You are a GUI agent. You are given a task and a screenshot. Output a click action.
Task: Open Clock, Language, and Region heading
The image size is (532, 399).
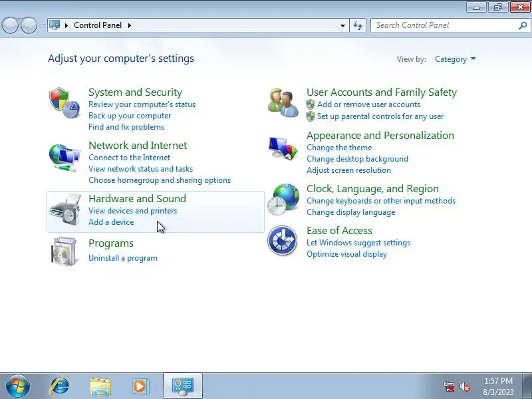click(372, 189)
